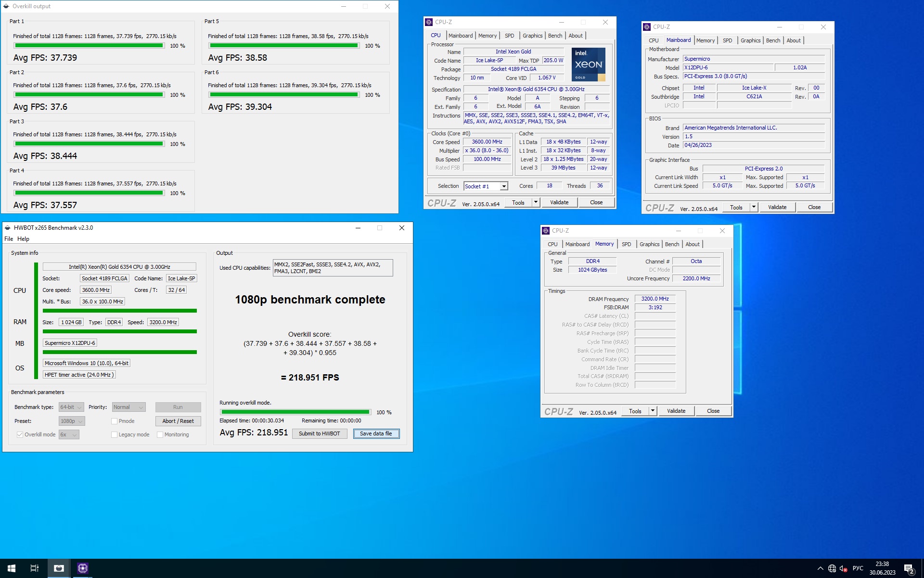This screenshot has height=578, width=924.
Task: Click Tools button in CPU-Z Mainboard window
Action: pos(736,207)
